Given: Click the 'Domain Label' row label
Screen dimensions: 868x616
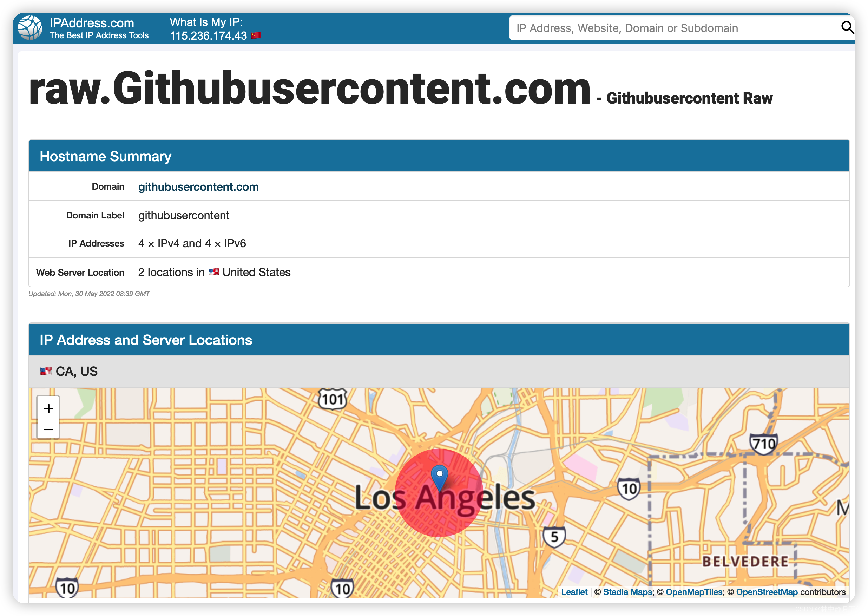Looking at the screenshot, I should (x=95, y=215).
